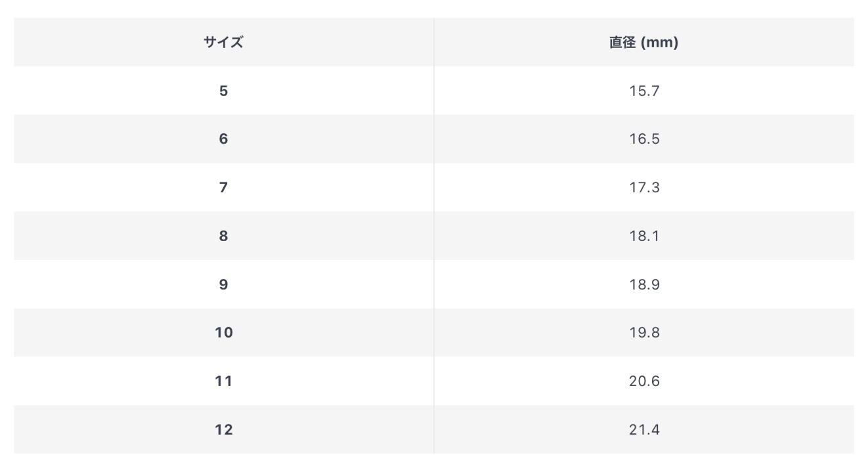The width and height of the screenshot is (868, 455).
Task: Click the vertical divider between the header columns
Action: tap(434, 43)
